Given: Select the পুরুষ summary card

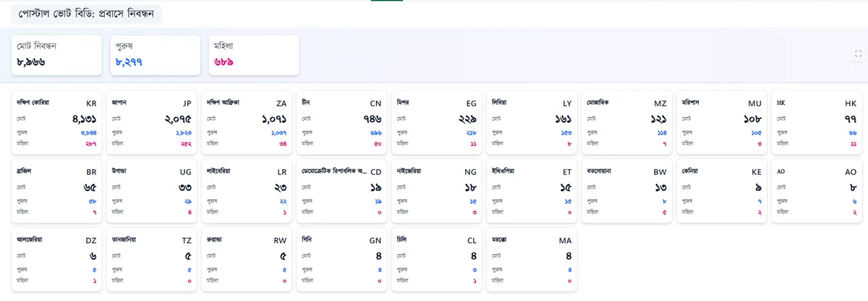Looking at the screenshot, I should [155, 54].
